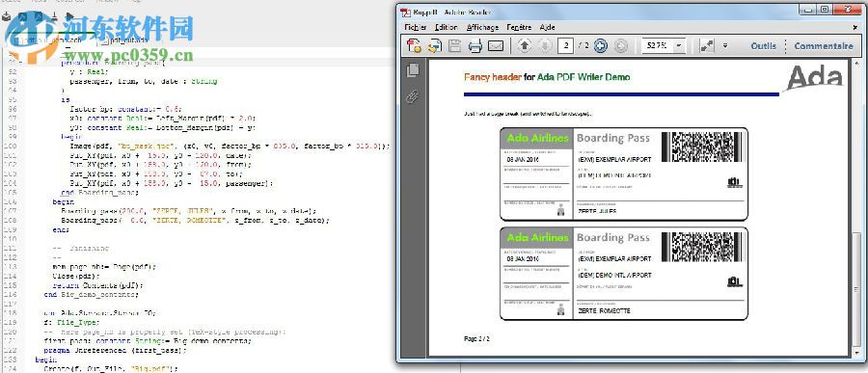Go to previous page with the up arrow
The image size is (868, 373).
coord(525,46)
